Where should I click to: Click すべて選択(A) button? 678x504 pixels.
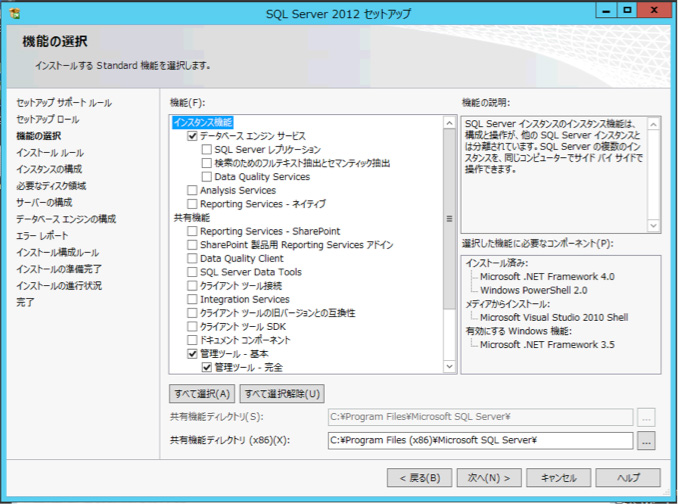pos(202,394)
